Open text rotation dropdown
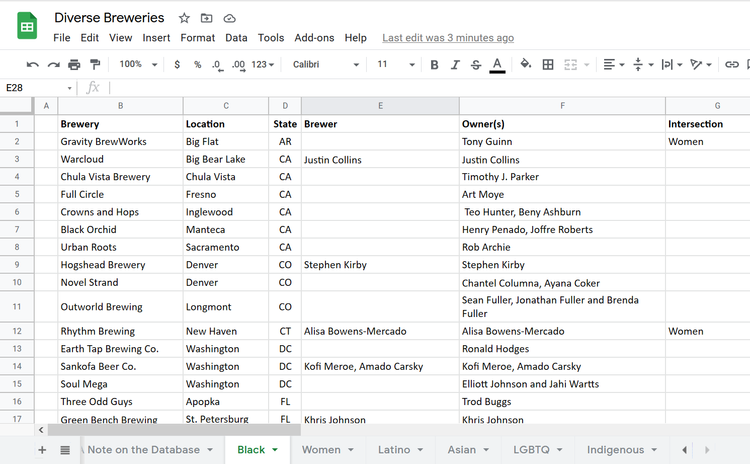The height and width of the screenshot is (464, 750). click(x=701, y=65)
